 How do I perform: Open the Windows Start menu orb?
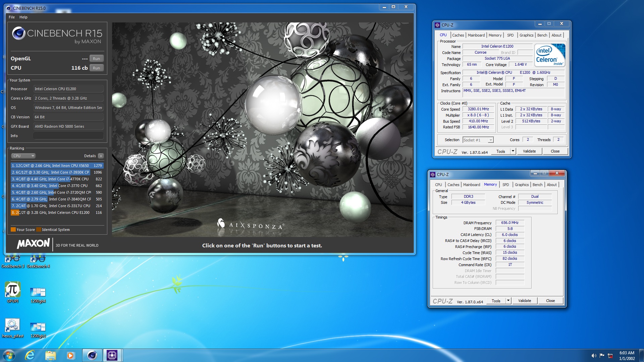9,355
